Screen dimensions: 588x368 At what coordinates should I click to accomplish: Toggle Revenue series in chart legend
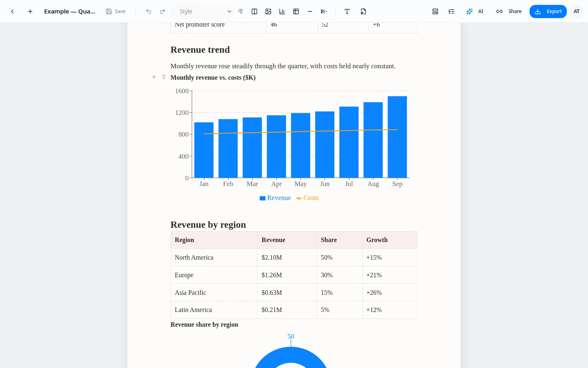(x=275, y=198)
